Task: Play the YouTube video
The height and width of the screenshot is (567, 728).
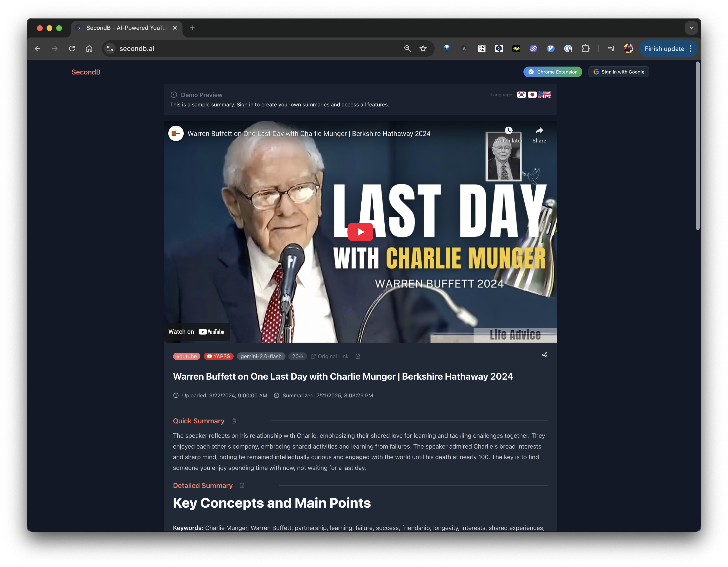Action: click(x=360, y=232)
